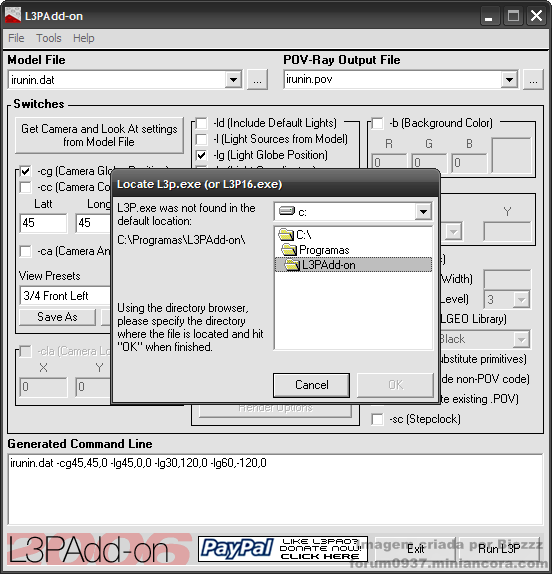This screenshot has height=574, width=552.
Task: Open the Model File irunin.dat dropdown
Action: [233, 79]
